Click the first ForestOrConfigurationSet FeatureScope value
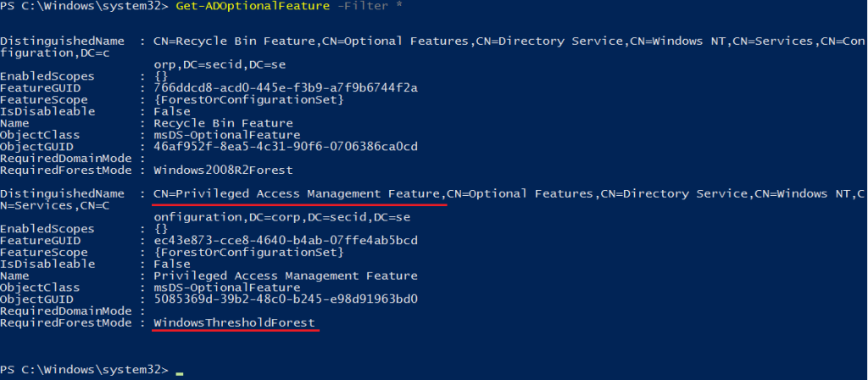The image size is (868, 380). (x=249, y=100)
